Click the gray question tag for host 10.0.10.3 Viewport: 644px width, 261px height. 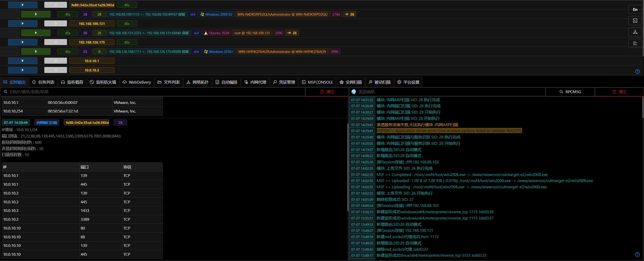(x=56, y=70)
